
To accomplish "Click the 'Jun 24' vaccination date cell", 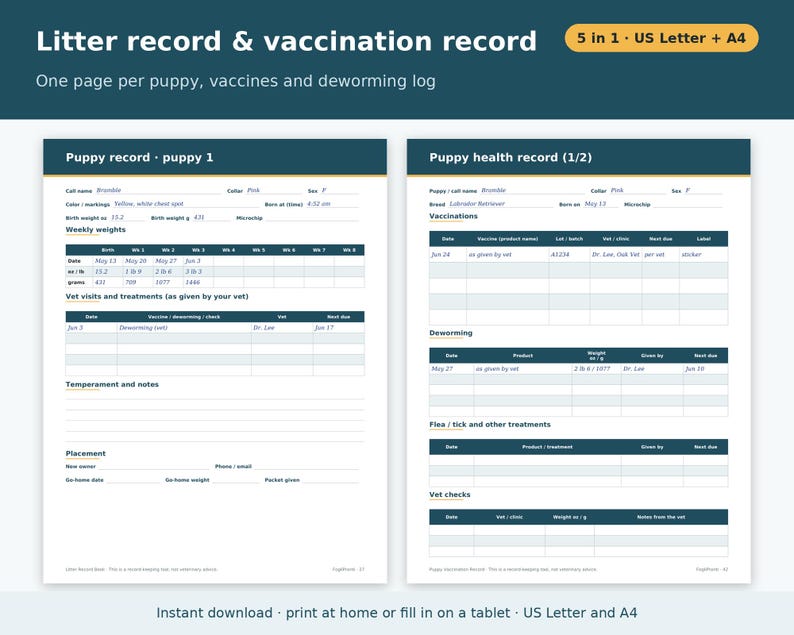I will tap(448, 254).
